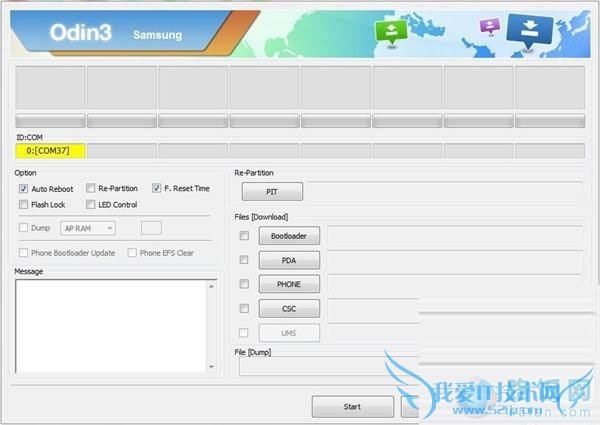Click the File [Dump] path field
The image size is (600, 425).
[x=329, y=366]
